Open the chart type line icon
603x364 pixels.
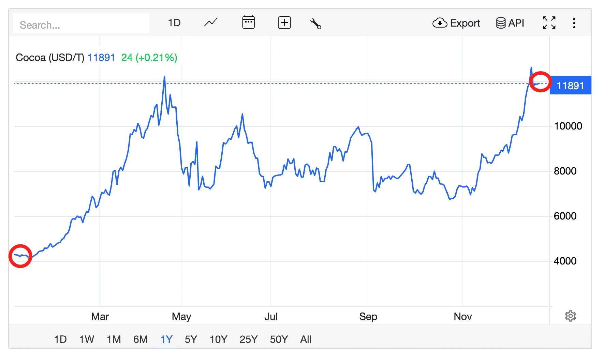pos(211,23)
